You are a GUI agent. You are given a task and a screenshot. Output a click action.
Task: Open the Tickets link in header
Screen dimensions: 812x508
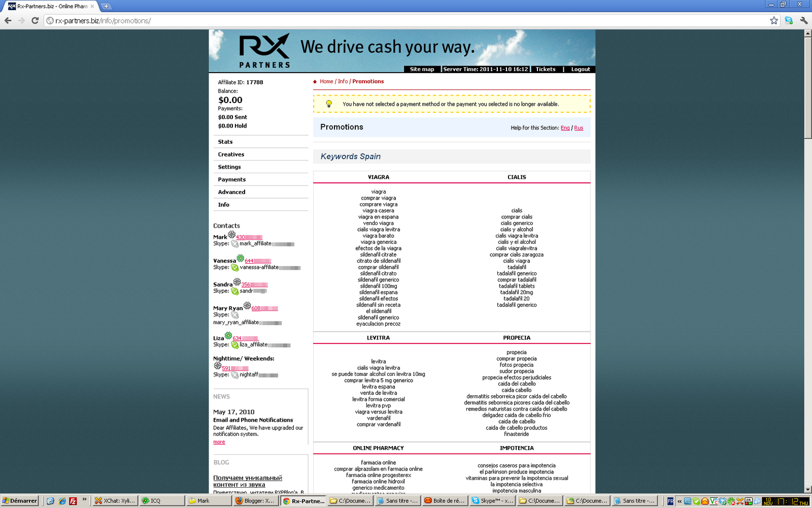coord(546,70)
